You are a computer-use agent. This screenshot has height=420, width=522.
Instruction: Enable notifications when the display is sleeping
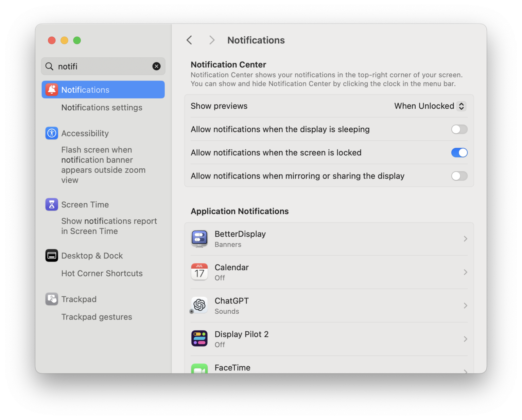[x=459, y=129]
